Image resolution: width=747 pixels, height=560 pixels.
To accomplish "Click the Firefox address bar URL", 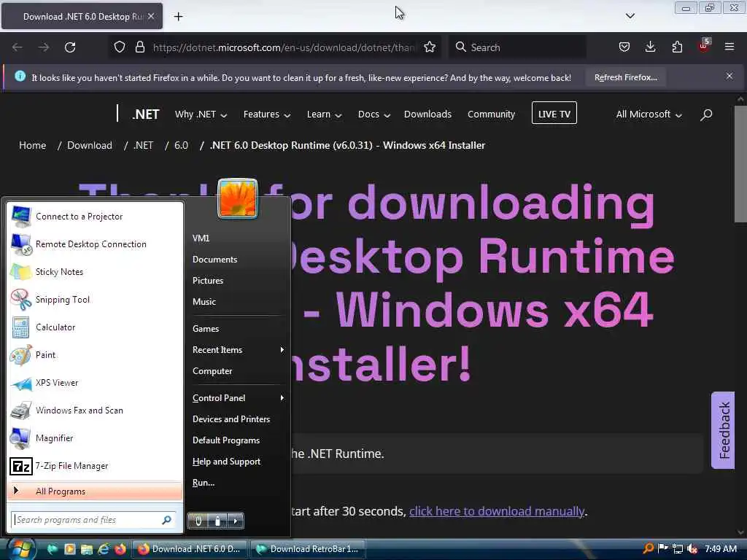I will [x=284, y=47].
